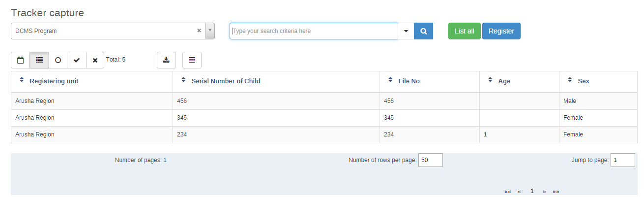
Task: Open the table columns grid icon
Action: [192, 60]
